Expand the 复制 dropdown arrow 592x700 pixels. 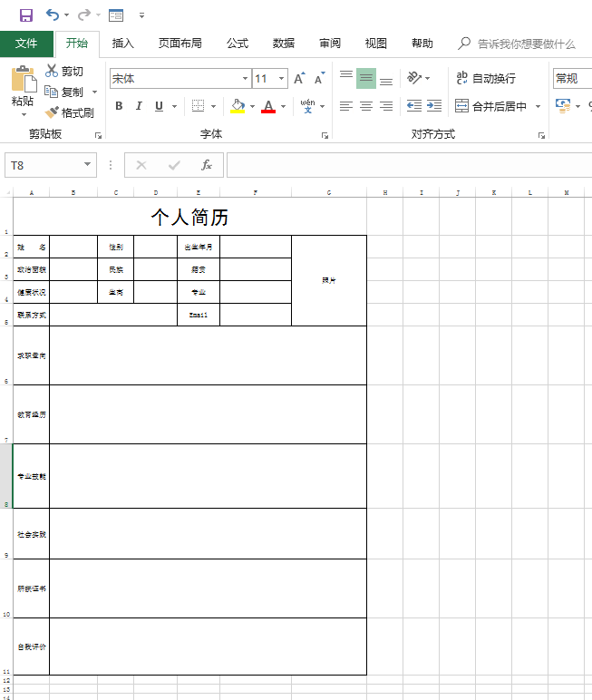pos(94,92)
